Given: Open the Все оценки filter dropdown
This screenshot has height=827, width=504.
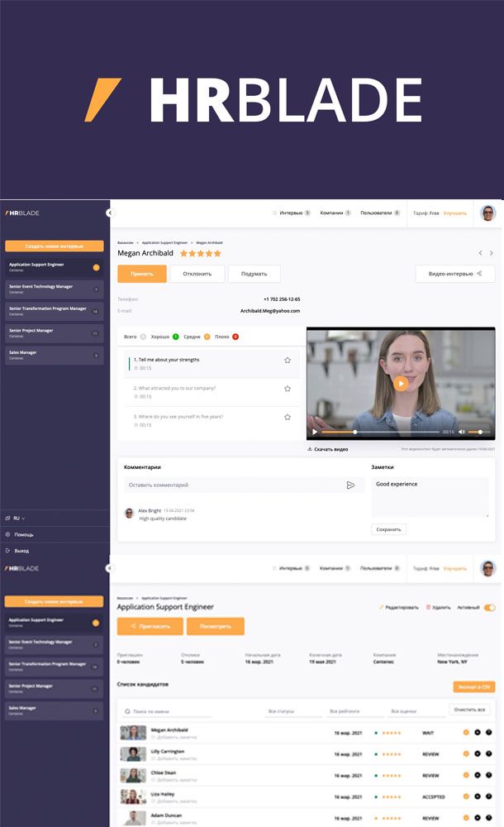Looking at the screenshot, I should (416, 712).
